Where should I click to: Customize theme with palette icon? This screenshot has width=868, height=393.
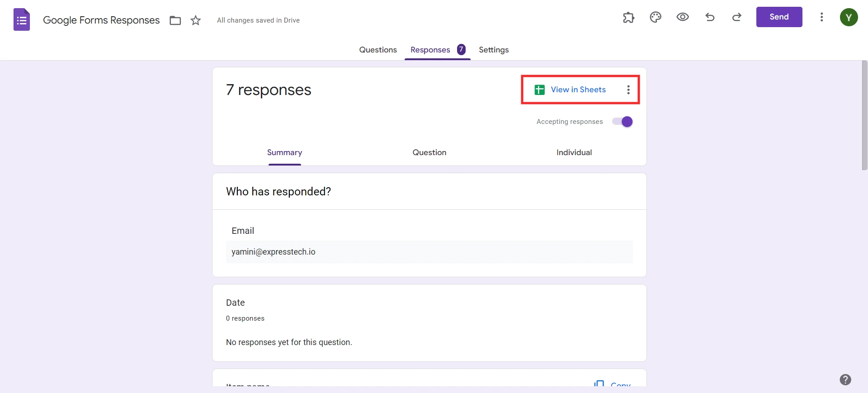(x=656, y=17)
